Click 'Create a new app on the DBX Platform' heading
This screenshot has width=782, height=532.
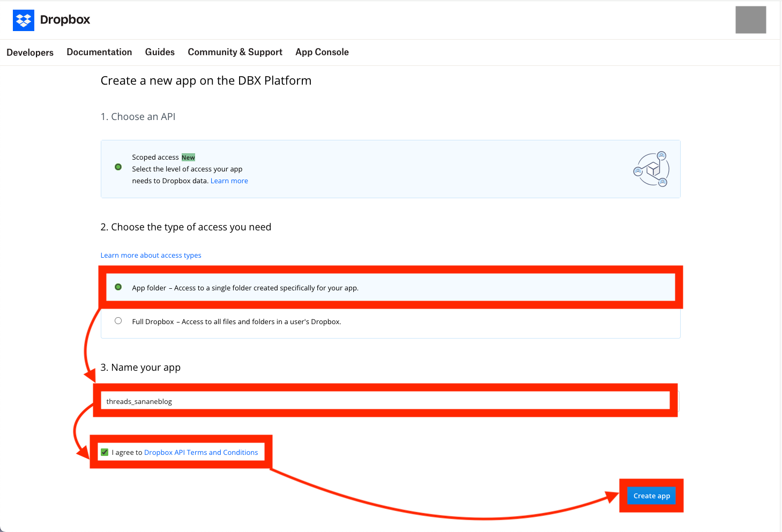point(206,81)
